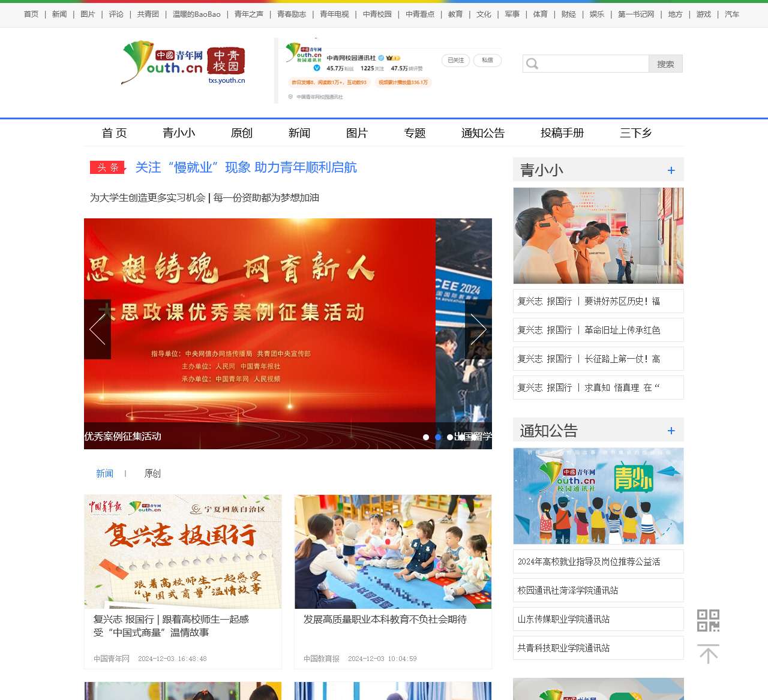Open 专题 in main navigation
Viewport: 768px width, 700px height.
pos(415,133)
